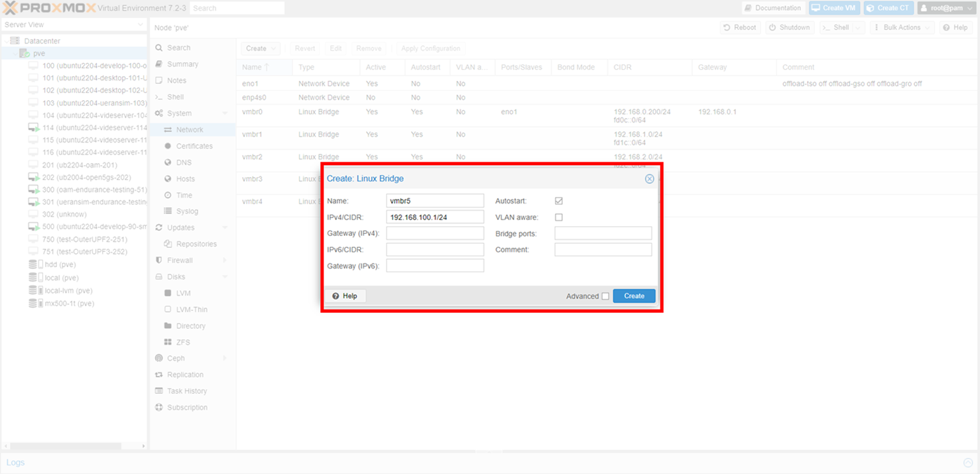
Task: Click the node Help button
Action: tap(956, 28)
